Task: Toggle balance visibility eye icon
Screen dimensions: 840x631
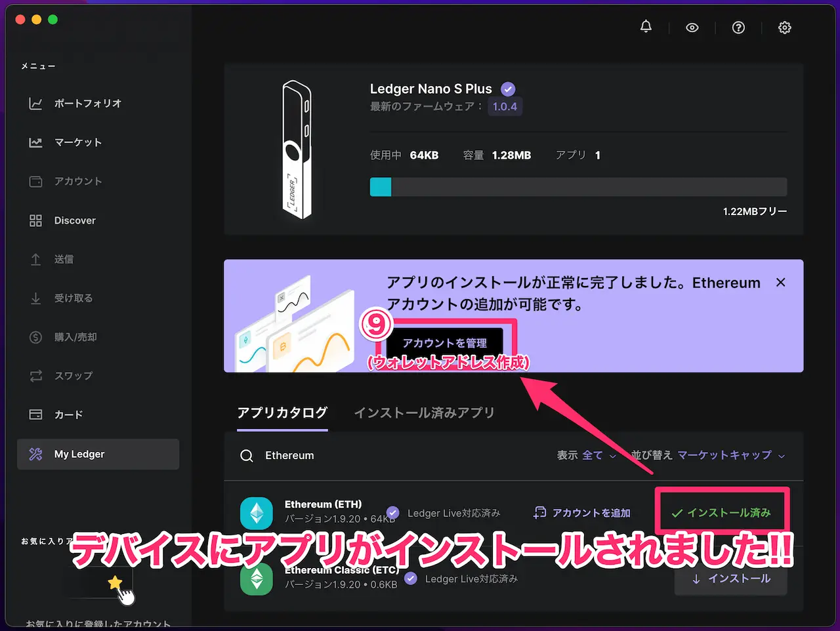Action: pos(692,28)
